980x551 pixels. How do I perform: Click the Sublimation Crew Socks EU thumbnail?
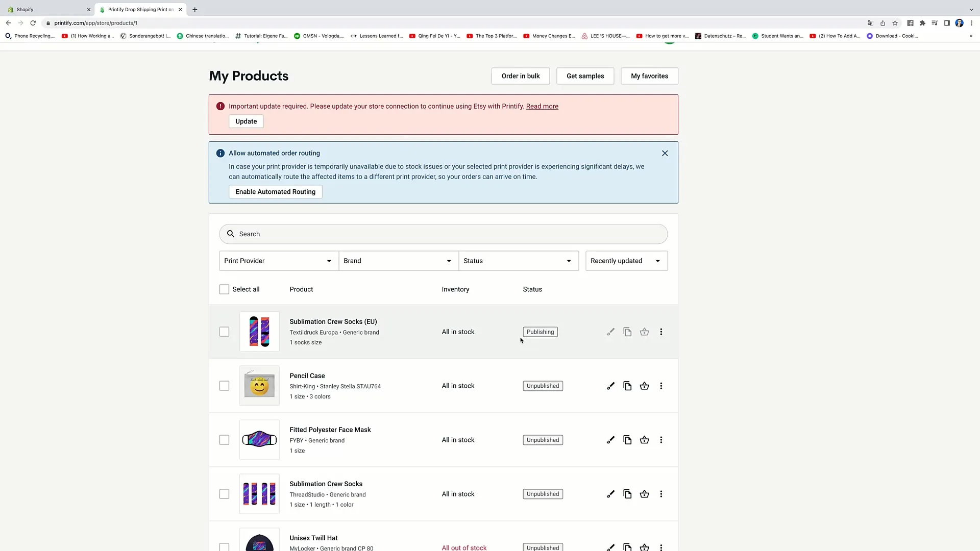[x=259, y=332]
